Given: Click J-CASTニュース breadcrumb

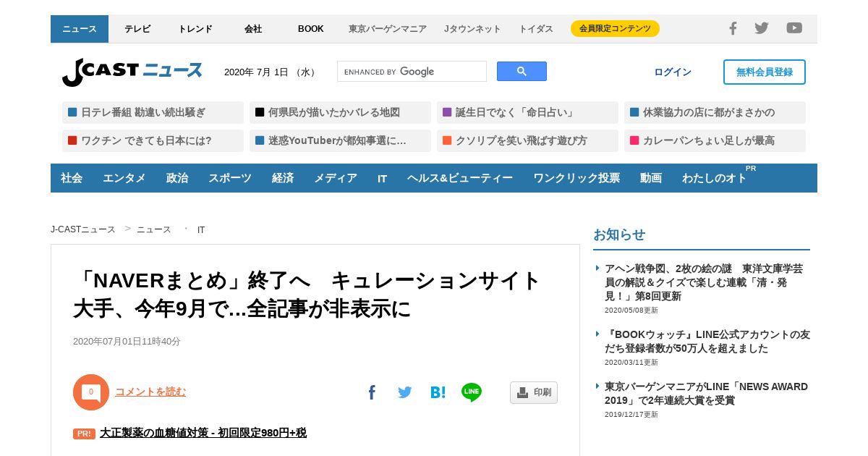Looking at the screenshot, I should click(x=83, y=229).
